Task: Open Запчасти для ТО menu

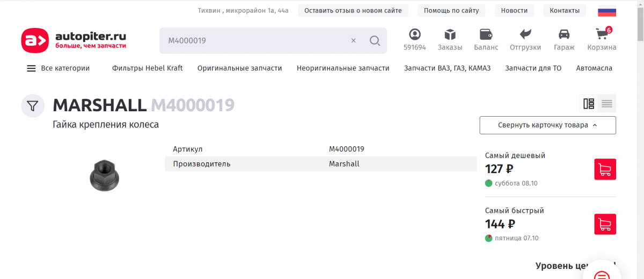Action: click(x=533, y=68)
